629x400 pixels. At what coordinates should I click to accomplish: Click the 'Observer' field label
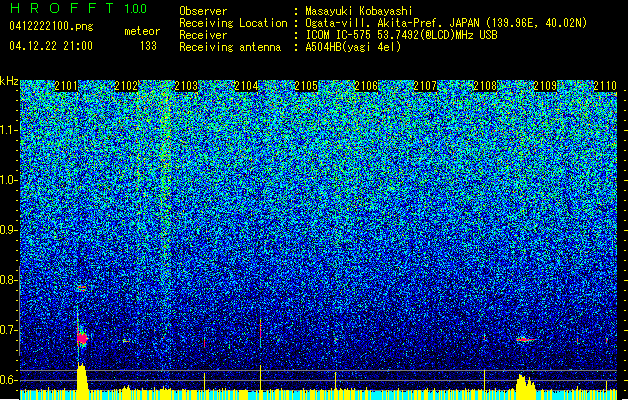click(x=203, y=11)
